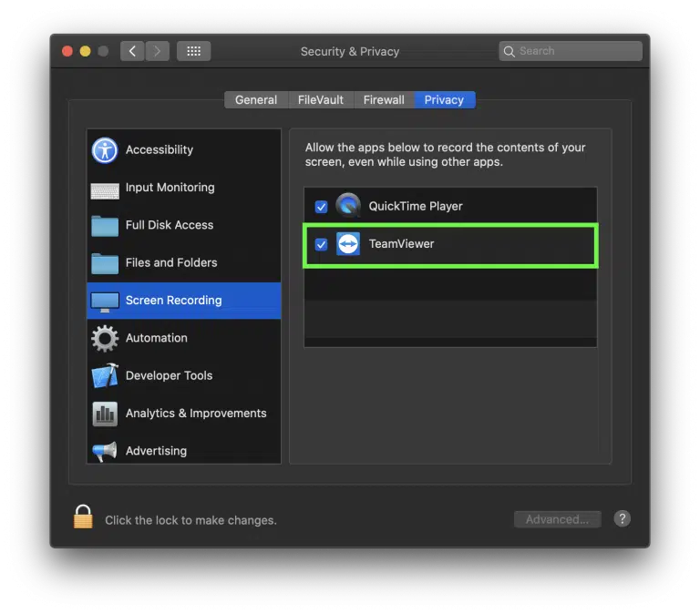Click the Automation gear icon
Screen dimensions: 700x614
[105, 338]
